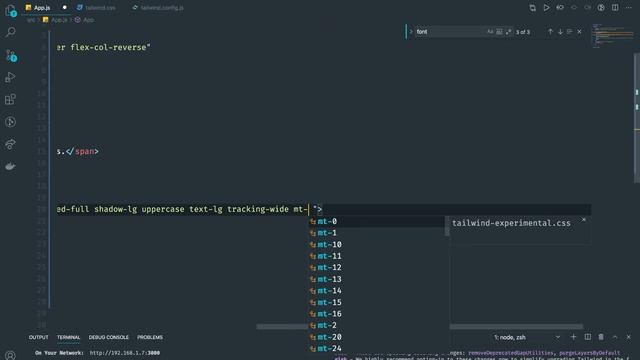
Task: Click the previous change diamond icon
Action: [x=574, y=8]
